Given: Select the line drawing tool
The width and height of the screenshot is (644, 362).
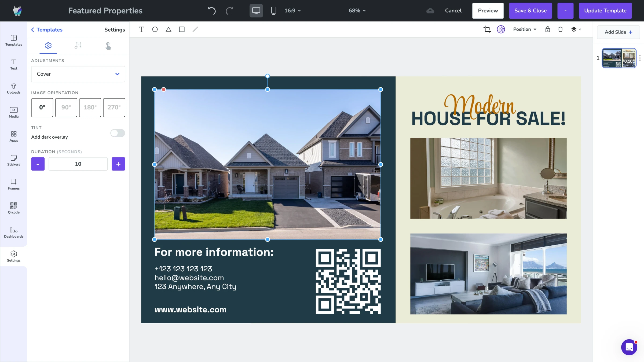Looking at the screenshot, I should tap(195, 29).
